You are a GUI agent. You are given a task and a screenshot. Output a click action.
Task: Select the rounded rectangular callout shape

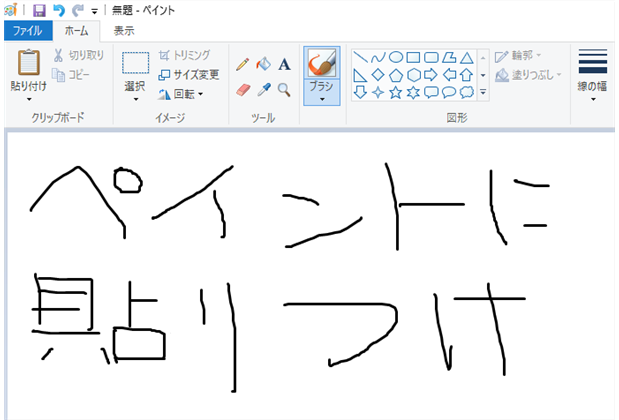(x=431, y=92)
